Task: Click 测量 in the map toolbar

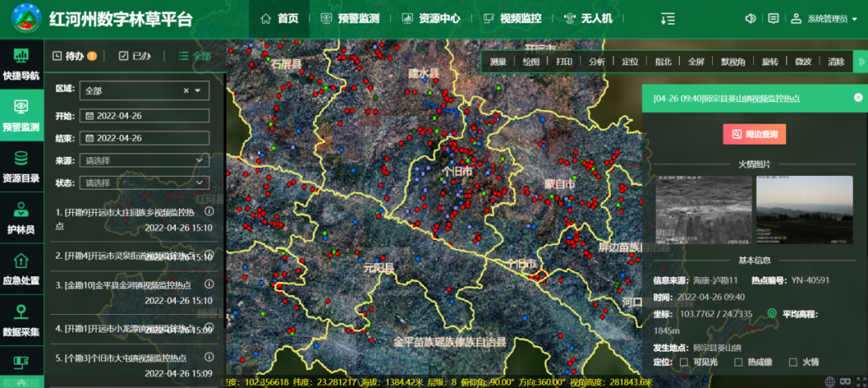Action: tap(497, 62)
